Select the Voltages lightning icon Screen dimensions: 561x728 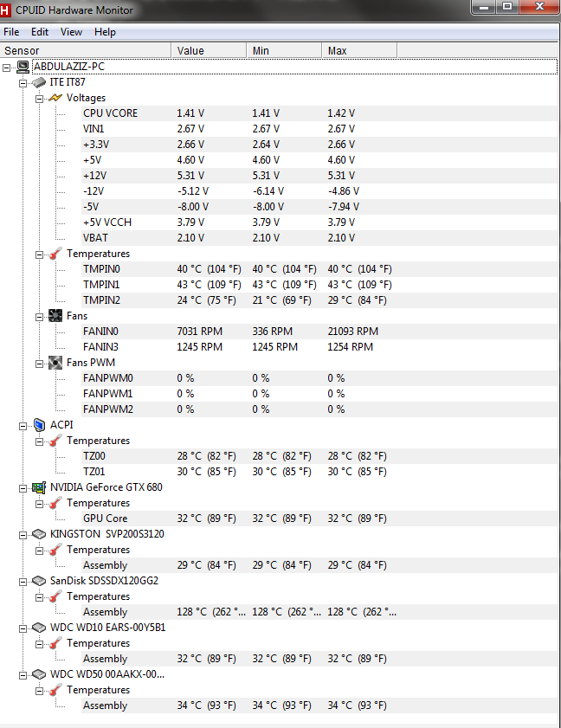[x=55, y=98]
